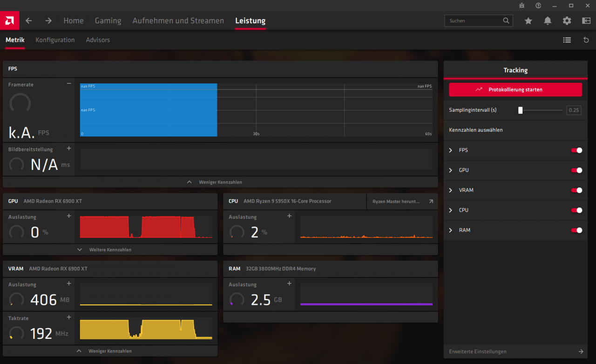This screenshot has width=596, height=364.
Task: Collapse FPS panel via Weniger Kennzahlen
Action: (220, 182)
